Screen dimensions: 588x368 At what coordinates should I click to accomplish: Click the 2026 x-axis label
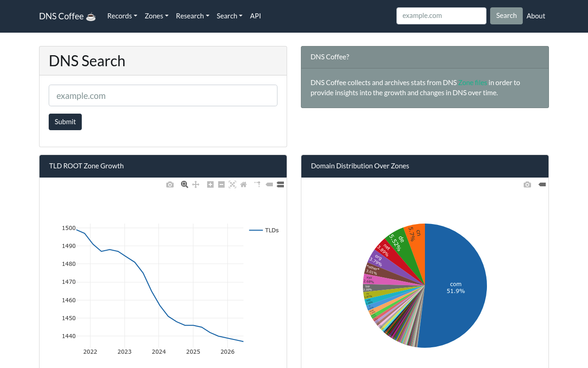coord(227,352)
